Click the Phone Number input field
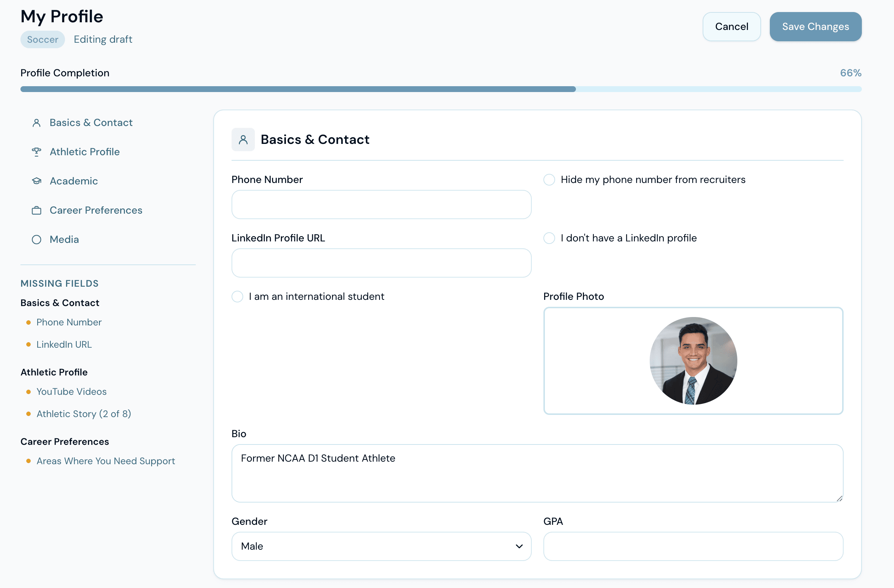This screenshot has width=894, height=588. [381, 205]
